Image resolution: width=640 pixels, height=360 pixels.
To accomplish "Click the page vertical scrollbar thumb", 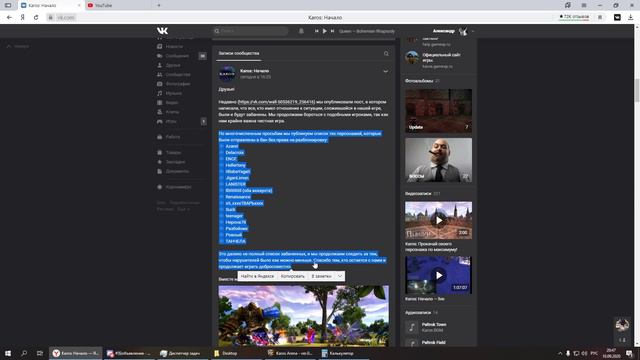I will pos(636,89).
